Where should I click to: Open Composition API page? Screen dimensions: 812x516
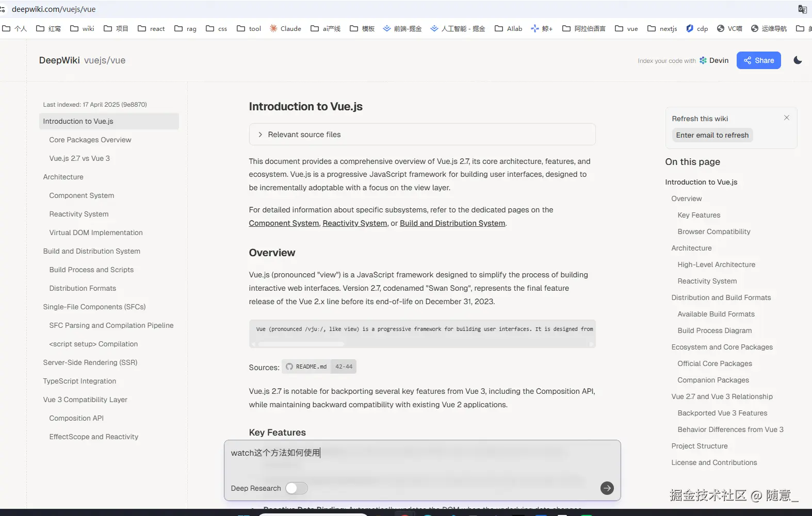coord(76,418)
